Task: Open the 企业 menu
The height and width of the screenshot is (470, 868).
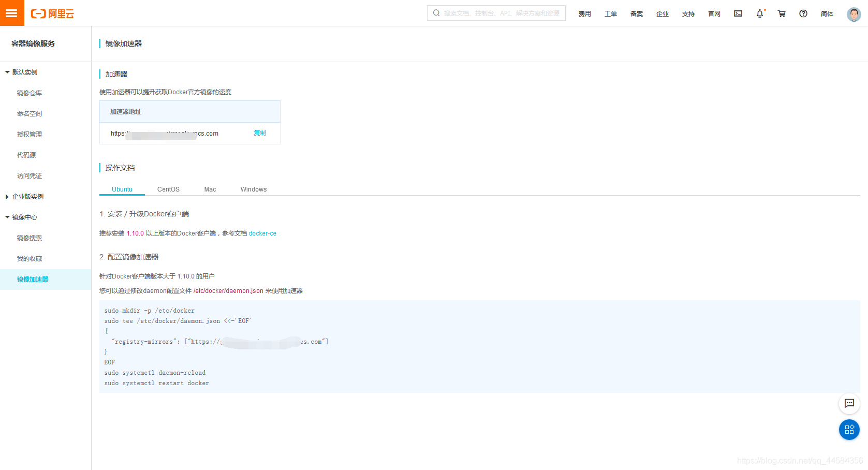Action: coord(663,14)
